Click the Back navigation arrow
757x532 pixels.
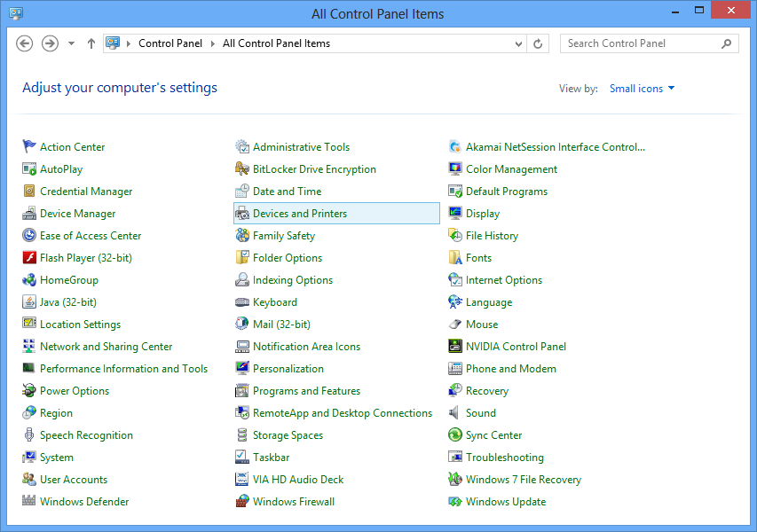[x=25, y=43]
